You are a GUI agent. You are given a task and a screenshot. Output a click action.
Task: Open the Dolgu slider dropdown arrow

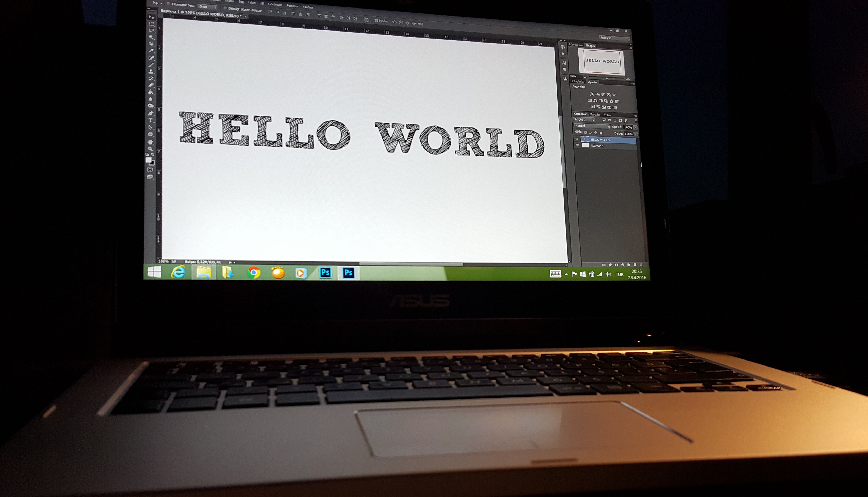636,134
